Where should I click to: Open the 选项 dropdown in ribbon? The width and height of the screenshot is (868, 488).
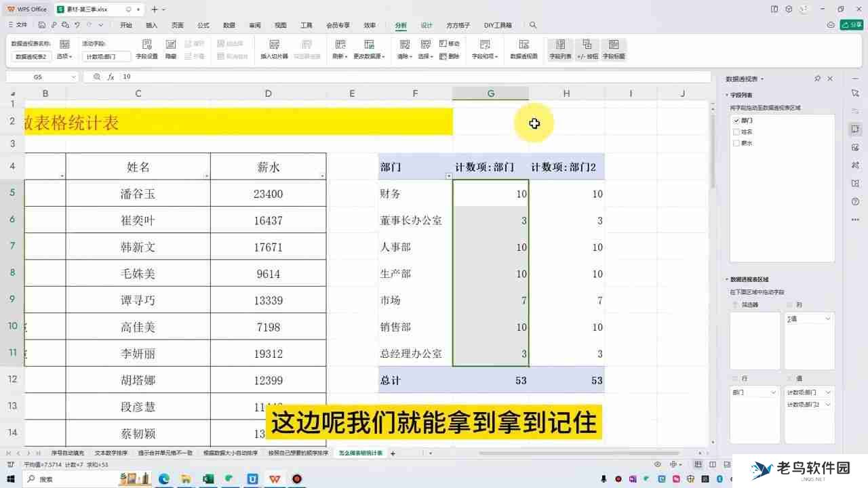click(x=64, y=56)
